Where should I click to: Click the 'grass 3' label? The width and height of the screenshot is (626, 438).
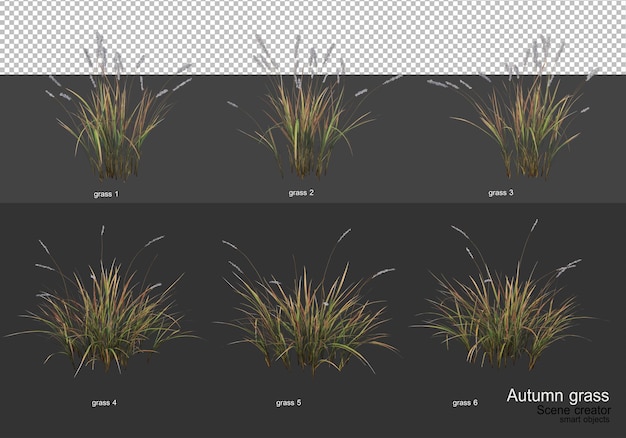501,193
